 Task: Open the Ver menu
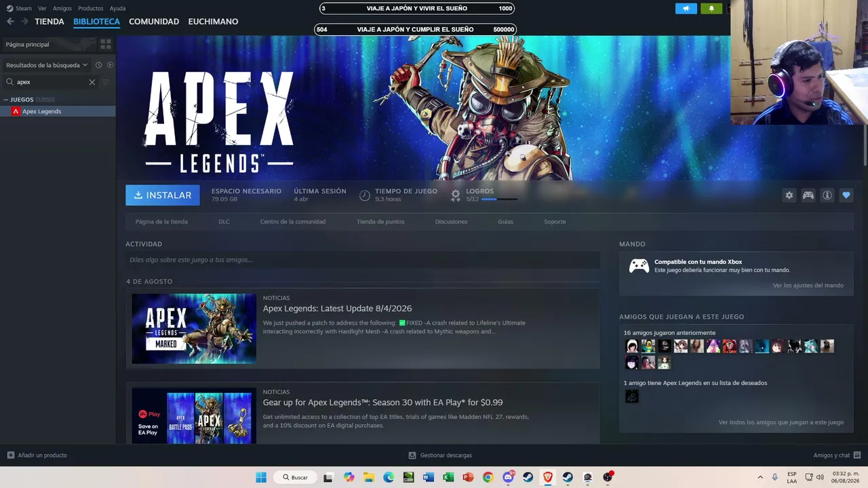click(x=42, y=8)
